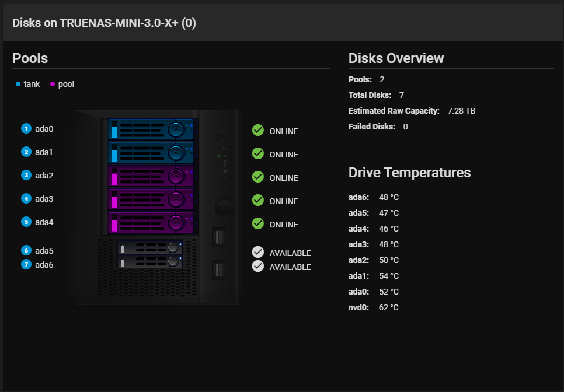Click the ada5 disk label
Viewport: 564px width, 392px height.
[x=44, y=251]
